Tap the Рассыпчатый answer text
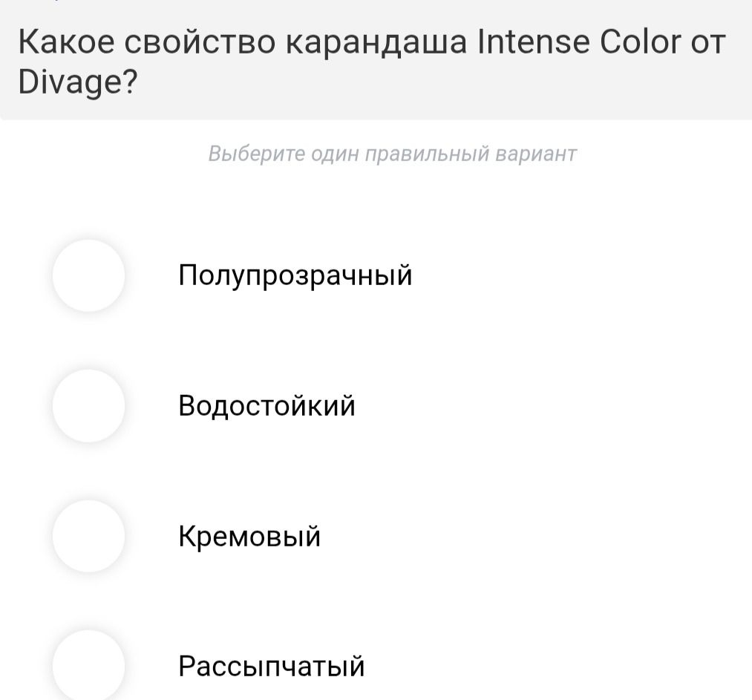 pyautogui.click(x=272, y=667)
